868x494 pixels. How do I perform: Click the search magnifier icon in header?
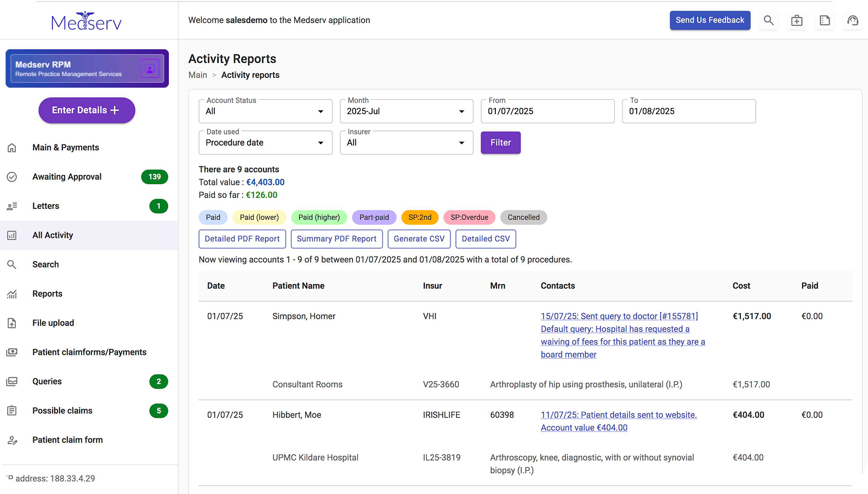click(x=769, y=20)
